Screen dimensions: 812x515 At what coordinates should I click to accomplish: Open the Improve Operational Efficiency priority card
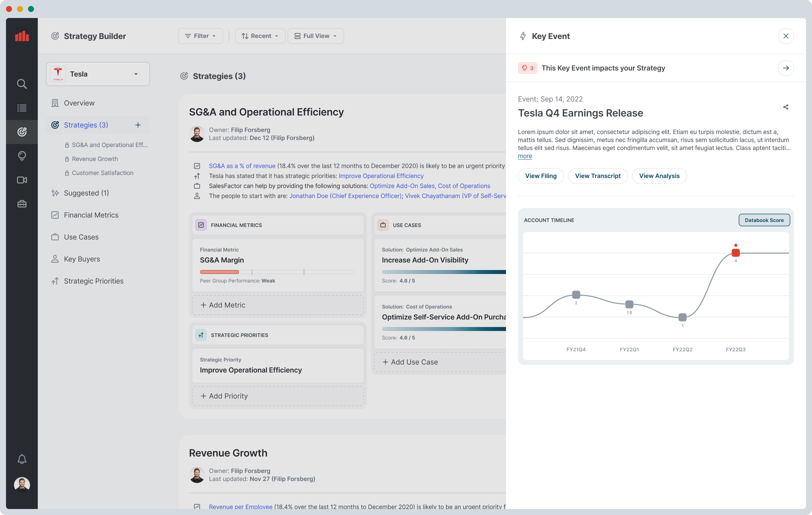click(278, 366)
